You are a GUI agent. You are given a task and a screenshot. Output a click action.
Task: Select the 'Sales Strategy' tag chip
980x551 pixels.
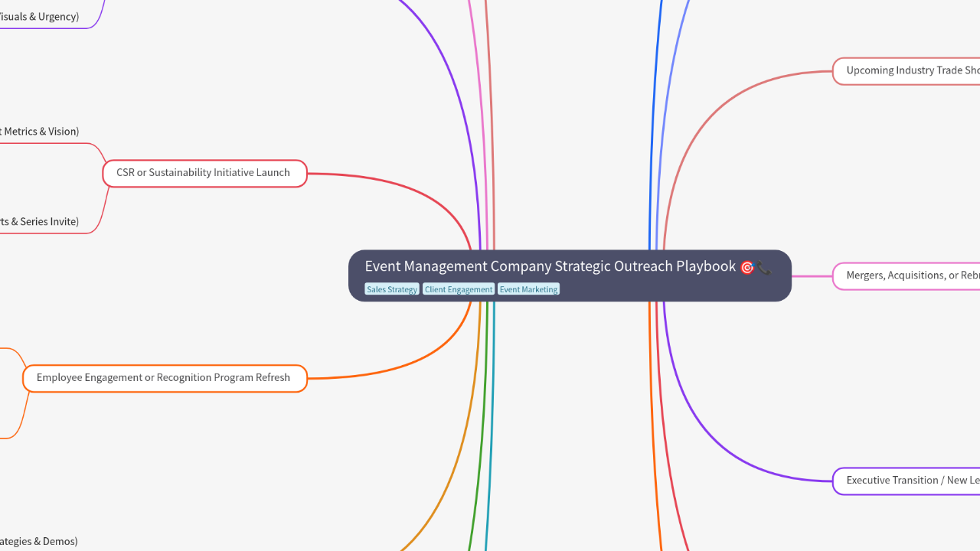click(392, 289)
